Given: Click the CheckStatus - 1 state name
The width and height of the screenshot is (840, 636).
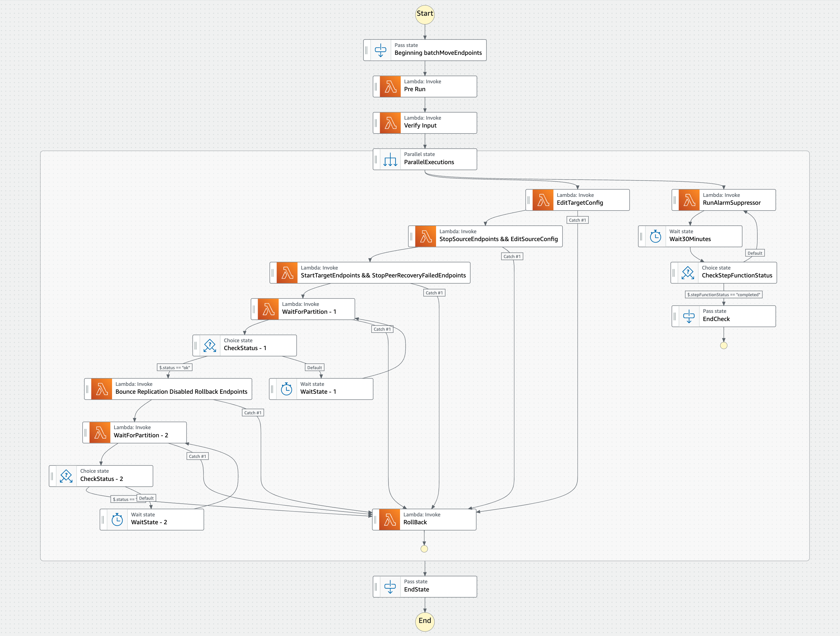Looking at the screenshot, I should coord(245,348).
